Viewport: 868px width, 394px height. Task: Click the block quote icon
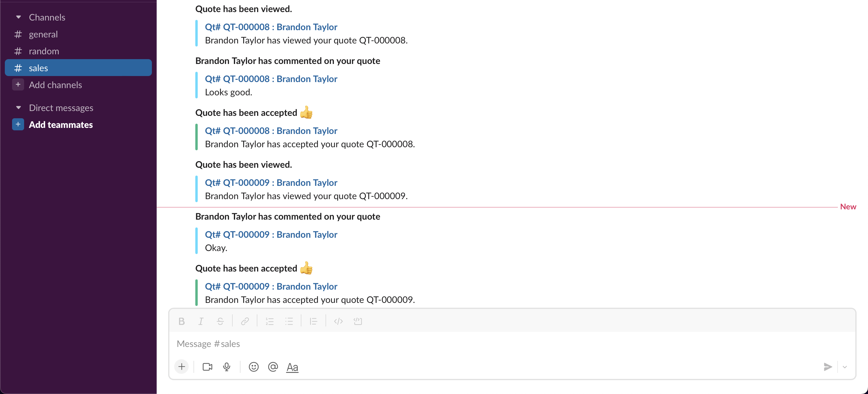click(x=313, y=321)
